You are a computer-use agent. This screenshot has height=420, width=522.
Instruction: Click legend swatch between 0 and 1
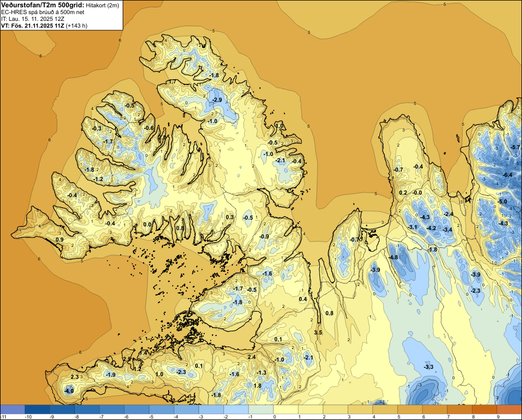[x=286, y=410]
